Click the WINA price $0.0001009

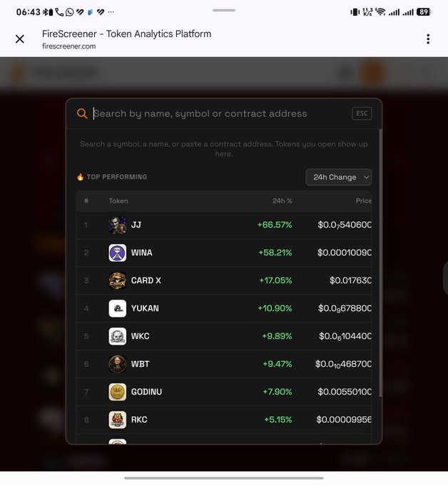[x=345, y=252]
